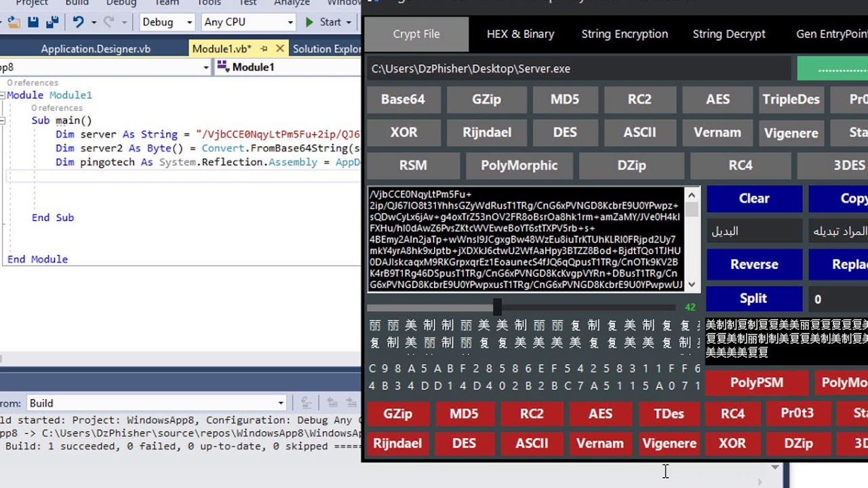Click the Open File icon in Visual Studio toolbar
The height and width of the screenshot is (488, 868).
tap(14, 22)
